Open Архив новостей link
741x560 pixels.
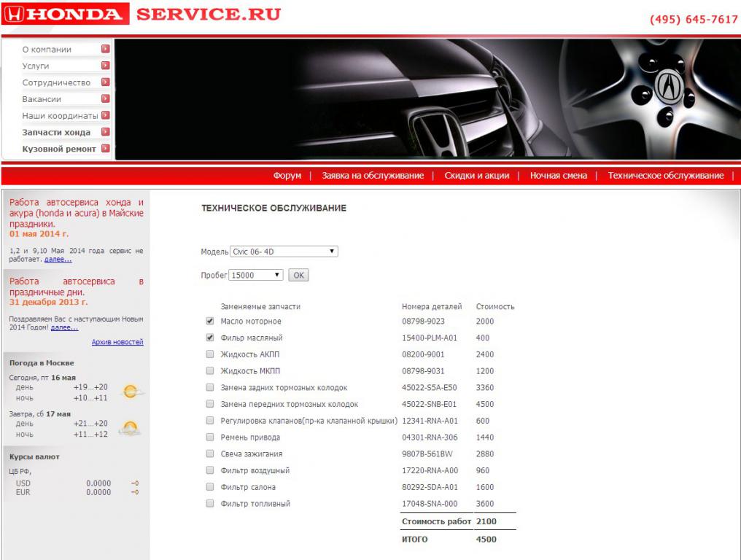[117, 342]
